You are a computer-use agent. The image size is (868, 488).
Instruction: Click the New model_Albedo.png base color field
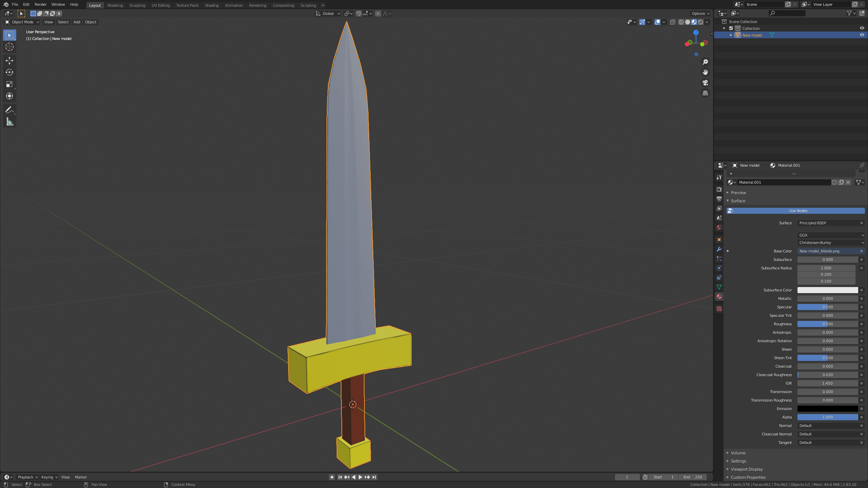(827, 251)
